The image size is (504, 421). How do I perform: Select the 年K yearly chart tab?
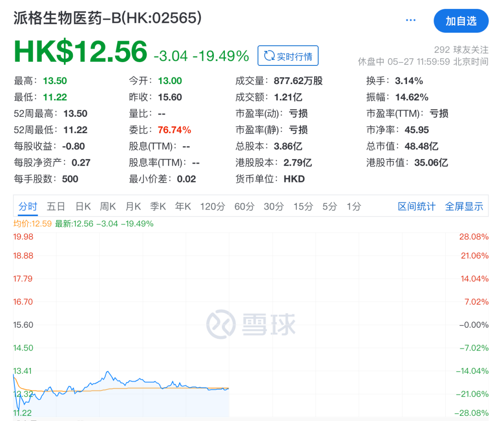[x=183, y=206]
